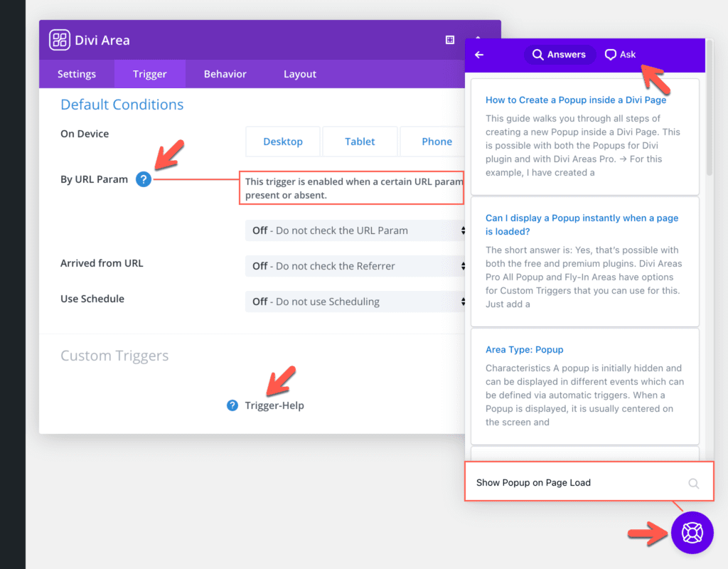This screenshot has height=569, width=728.
Task: Click the 'Divi Area' panel title
Action: tap(102, 41)
